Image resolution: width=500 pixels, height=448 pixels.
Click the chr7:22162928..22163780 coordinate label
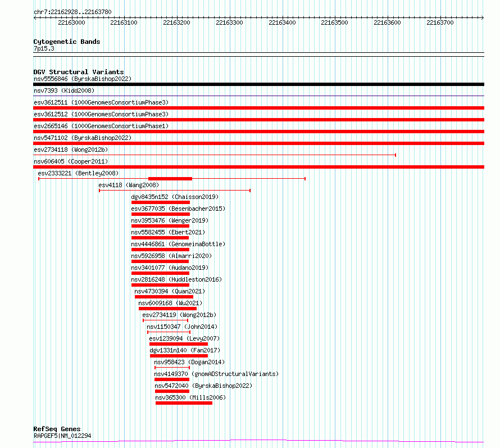coord(72,12)
